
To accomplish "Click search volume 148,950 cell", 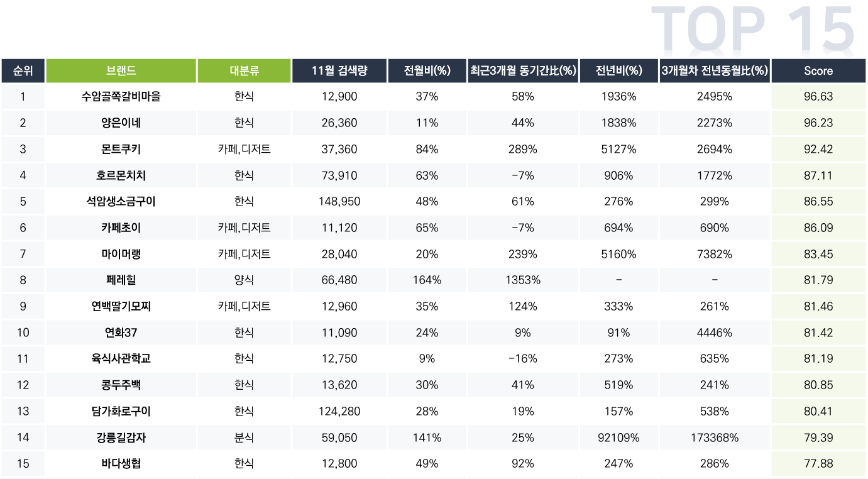I will pos(339,202).
